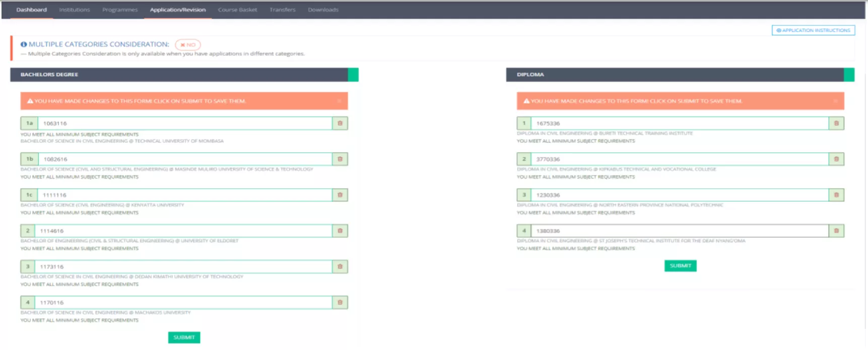Screen dimensions: 868x350
Task: Open the Dashboard tab
Action: coord(31,10)
